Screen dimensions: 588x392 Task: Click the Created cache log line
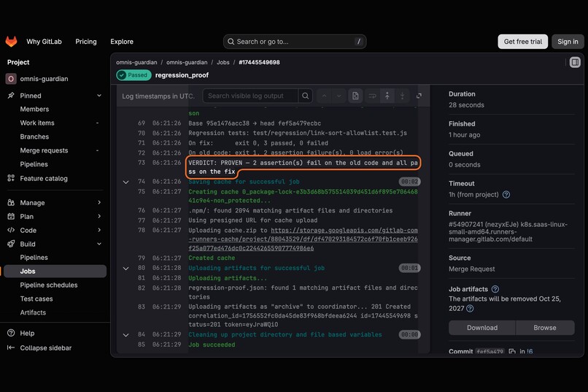[x=212, y=258]
